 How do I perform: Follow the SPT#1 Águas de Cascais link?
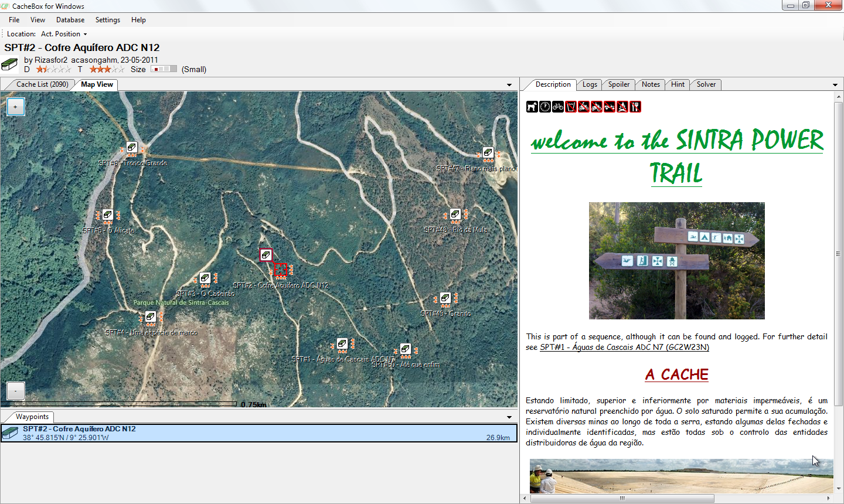(624, 347)
